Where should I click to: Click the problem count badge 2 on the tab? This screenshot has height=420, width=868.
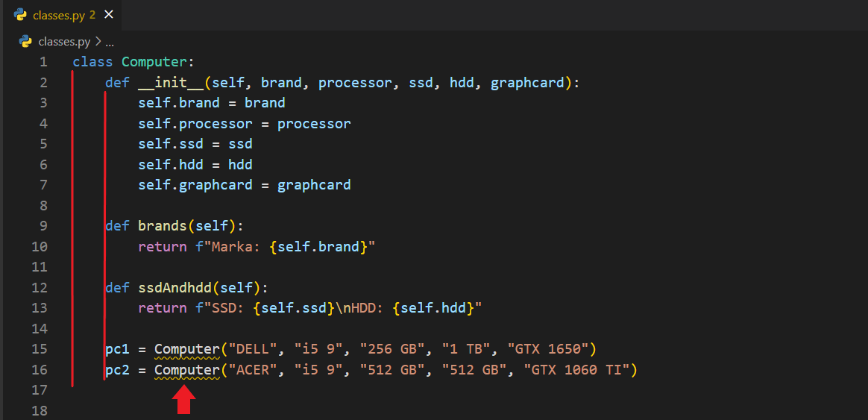point(92,15)
